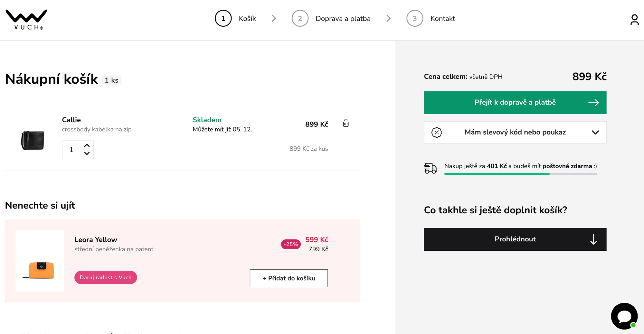Open the chat bubble icon
The width and height of the screenshot is (644, 334).
click(624, 316)
